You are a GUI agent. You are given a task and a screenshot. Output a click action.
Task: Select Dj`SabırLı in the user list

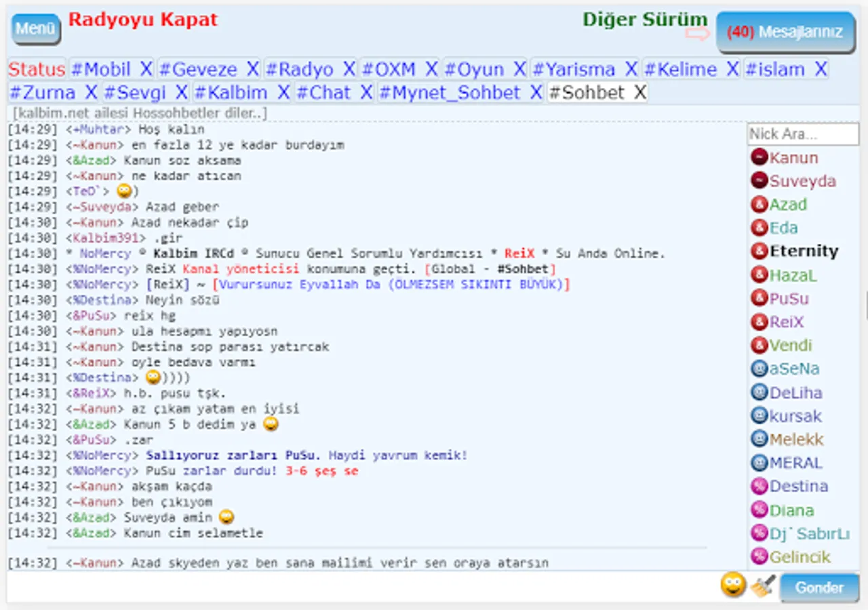809,533
